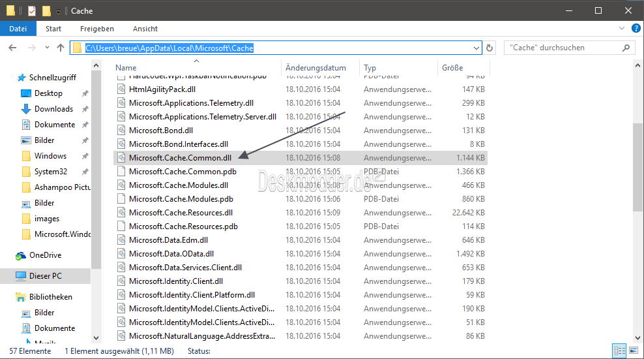
Task: Select Downloads in the quick access list
Action: pyautogui.click(x=53, y=109)
